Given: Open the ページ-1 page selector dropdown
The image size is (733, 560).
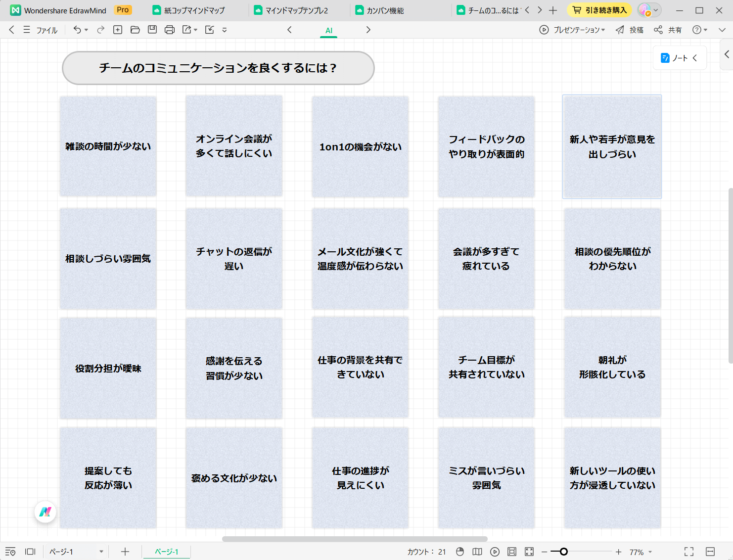Looking at the screenshot, I should 101,552.
